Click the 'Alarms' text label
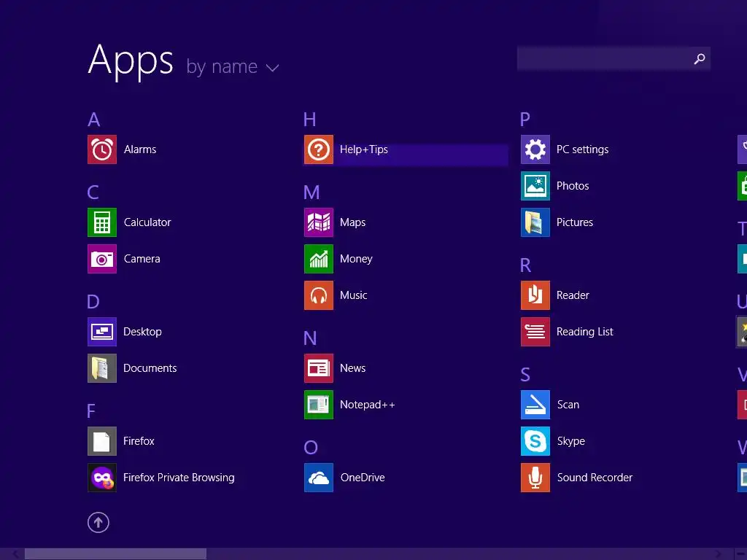The image size is (747, 560). (x=140, y=149)
